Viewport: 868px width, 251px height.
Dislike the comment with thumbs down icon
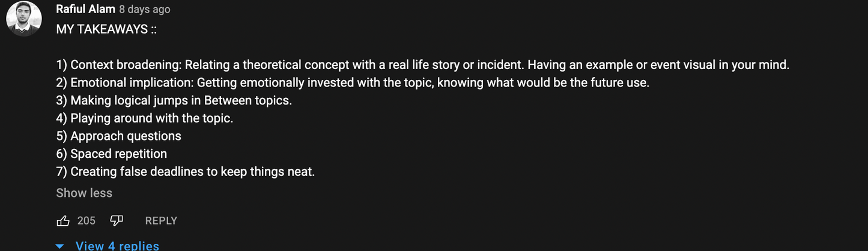tap(117, 221)
